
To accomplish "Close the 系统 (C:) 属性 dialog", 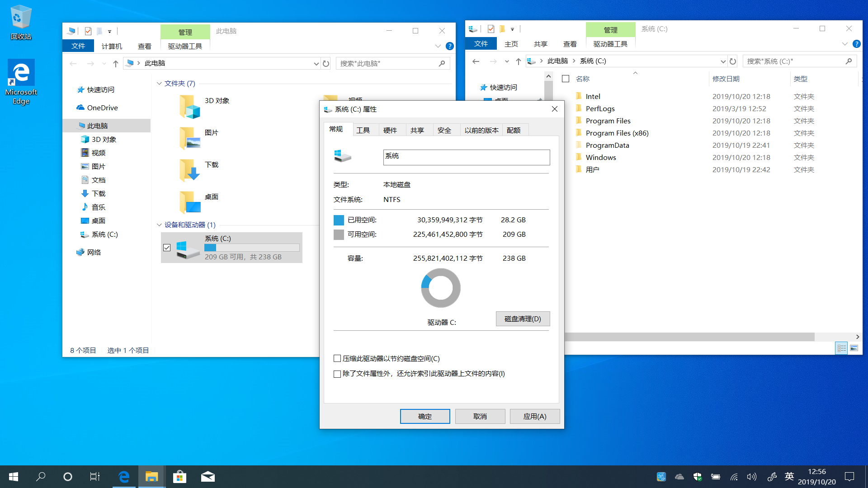I will [x=555, y=109].
